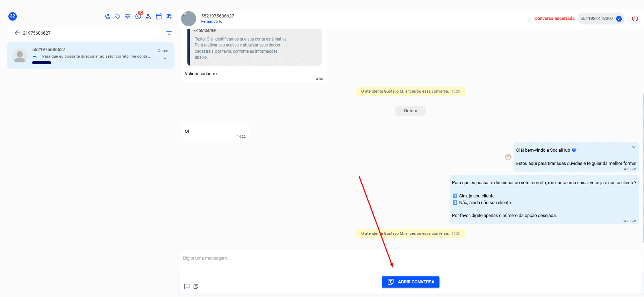Click the WhatsApp connection icon with red badge

[138, 16]
